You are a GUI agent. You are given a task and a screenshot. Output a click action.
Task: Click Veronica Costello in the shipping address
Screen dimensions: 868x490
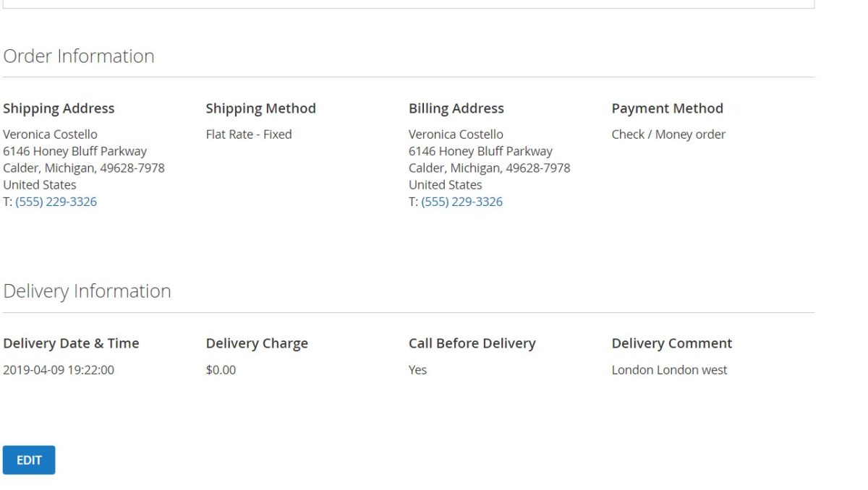coord(50,134)
